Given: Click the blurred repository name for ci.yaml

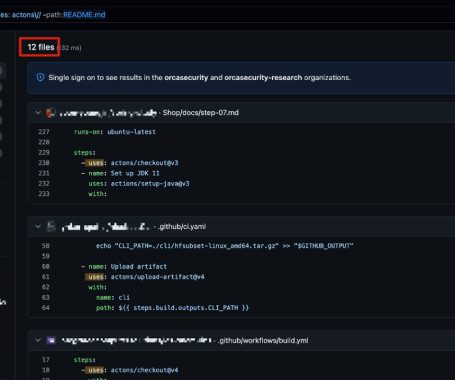Looking at the screenshot, I should 106,227.
